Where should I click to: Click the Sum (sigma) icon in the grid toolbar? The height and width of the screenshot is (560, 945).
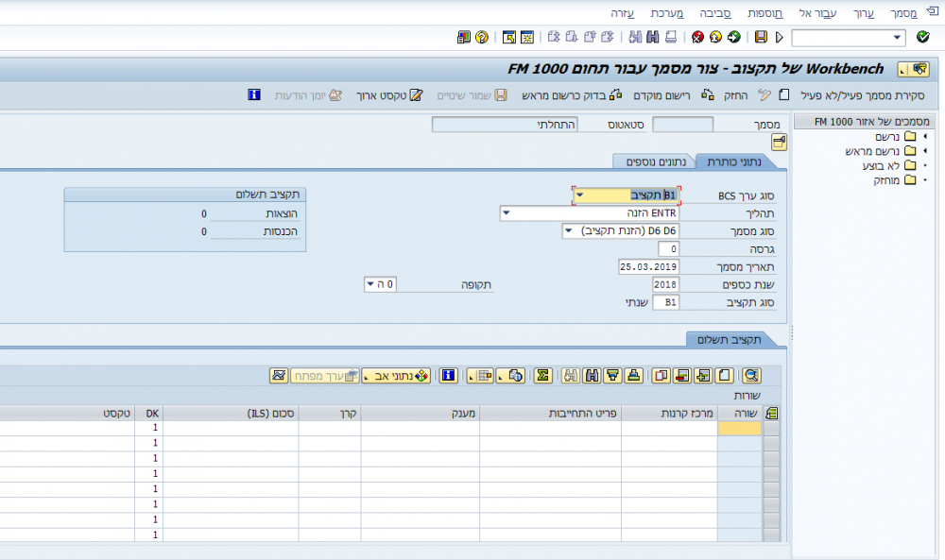[542, 376]
